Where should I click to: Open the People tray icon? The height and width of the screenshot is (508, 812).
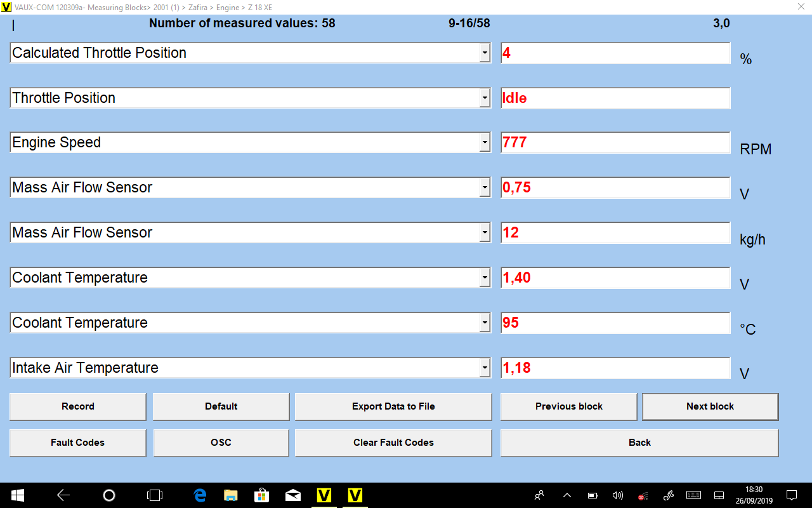(x=540, y=495)
